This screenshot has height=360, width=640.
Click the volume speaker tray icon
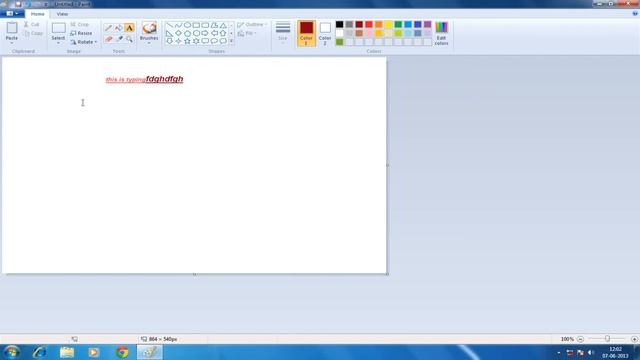[x=590, y=352]
